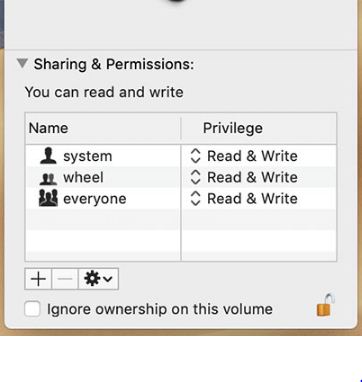Change privilege for everyone group
The height and width of the screenshot is (382, 362).
coord(244,198)
